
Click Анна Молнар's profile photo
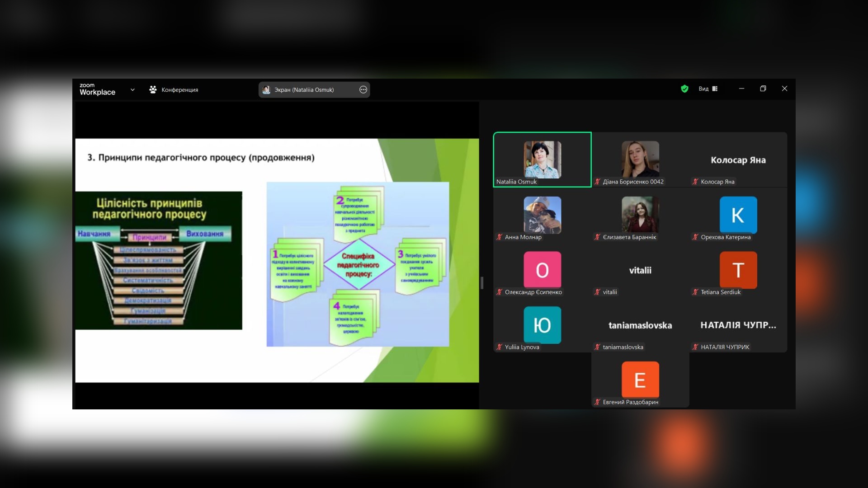click(x=542, y=215)
